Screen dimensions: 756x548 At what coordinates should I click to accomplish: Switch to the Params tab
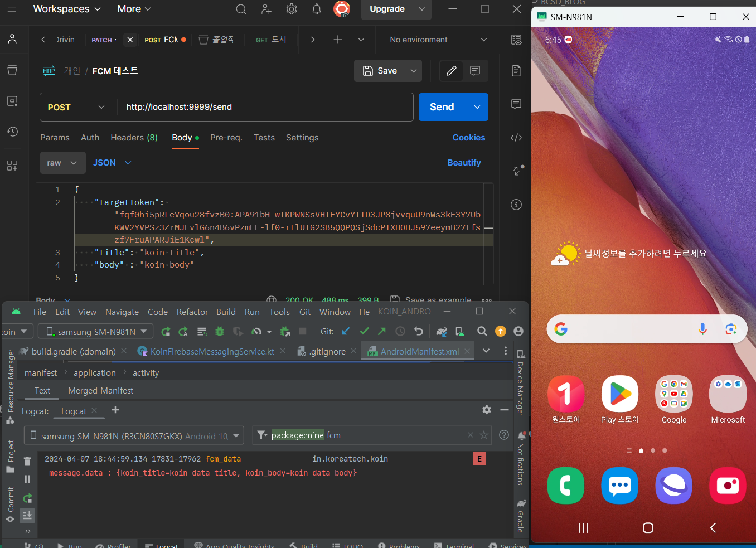click(x=55, y=138)
